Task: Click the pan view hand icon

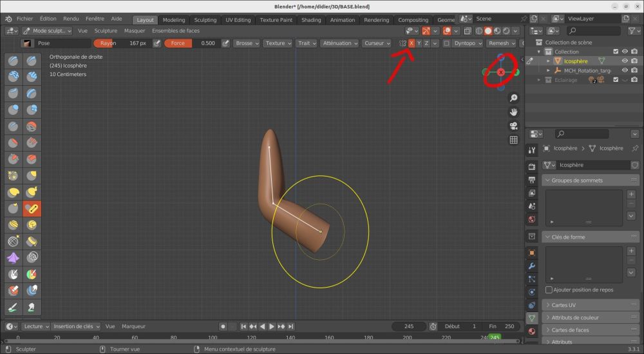Action: click(513, 112)
